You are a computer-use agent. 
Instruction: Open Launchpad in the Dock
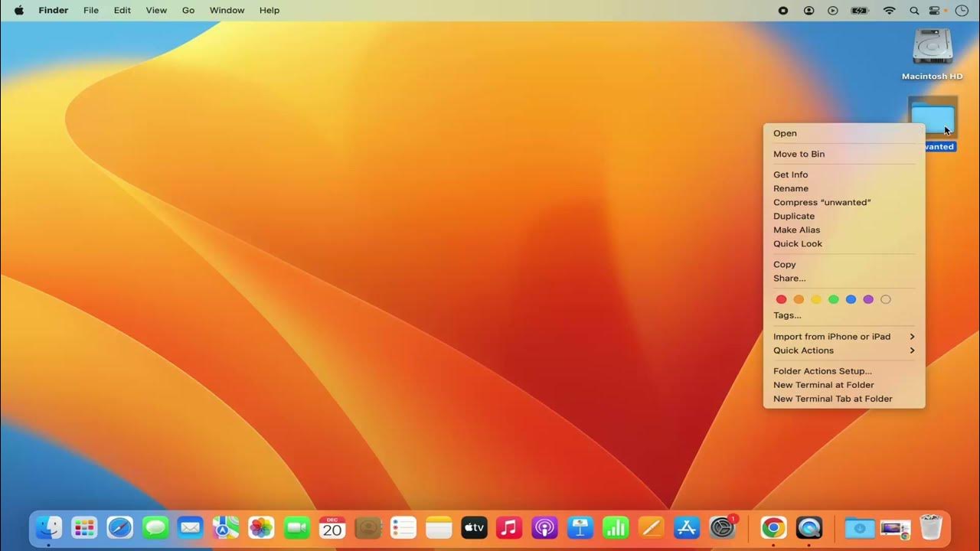pyautogui.click(x=84, y=527)
